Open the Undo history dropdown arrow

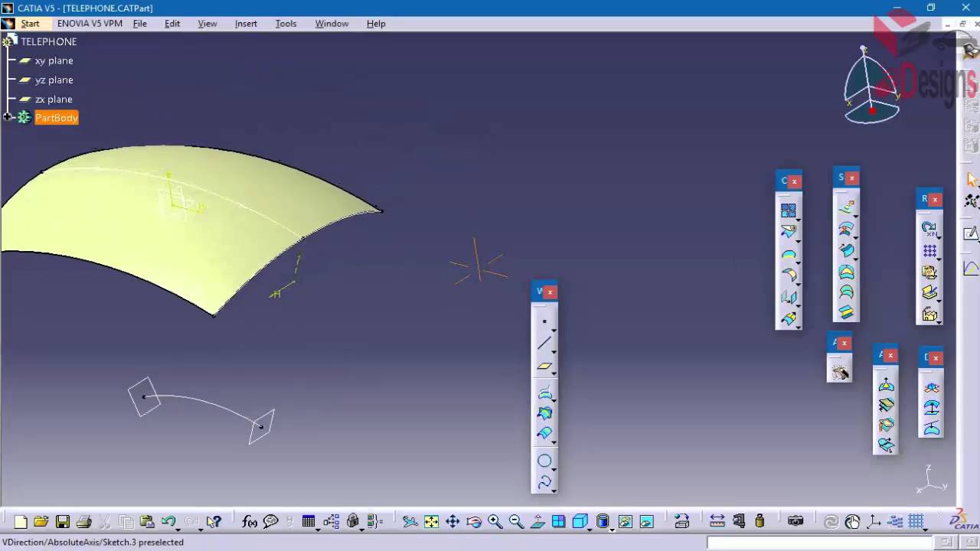178,530
